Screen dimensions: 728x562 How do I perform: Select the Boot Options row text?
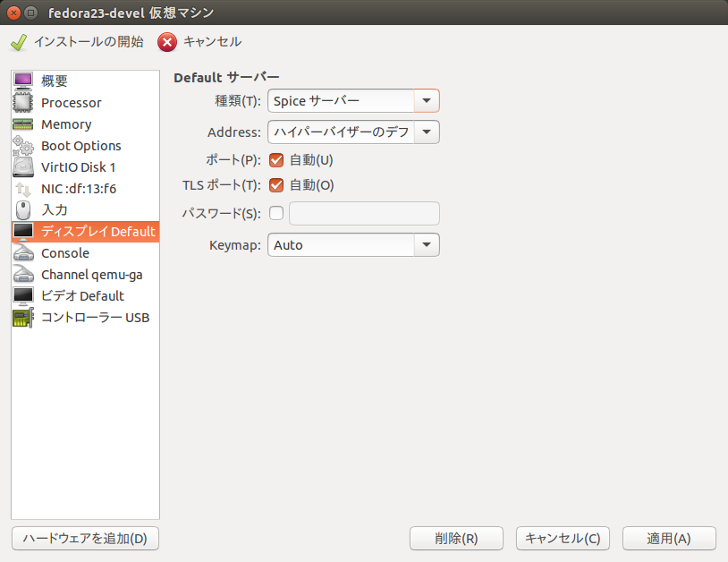tap(81, 146)
